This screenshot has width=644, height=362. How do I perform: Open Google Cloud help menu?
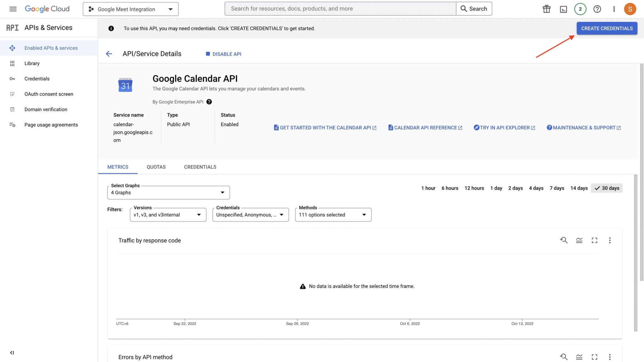(597, 9)
